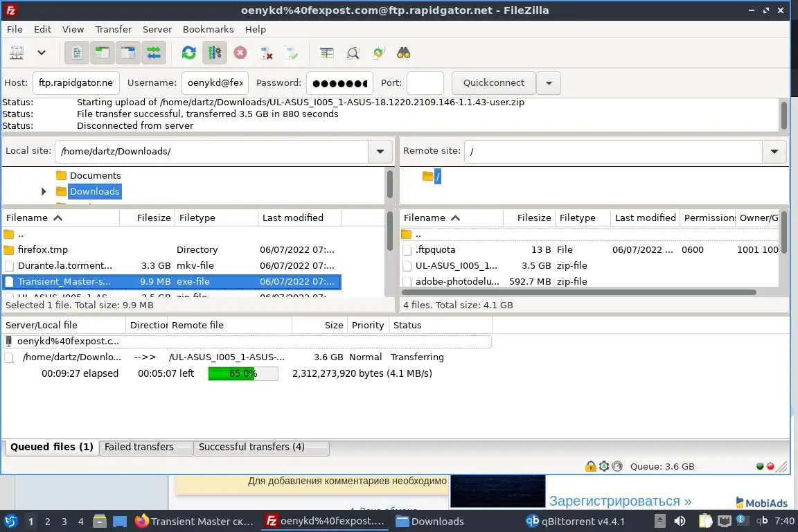Switch to Successful transfers tab
Image resolution: width=798 pixels, height=532 pixels.
point(261,447)
